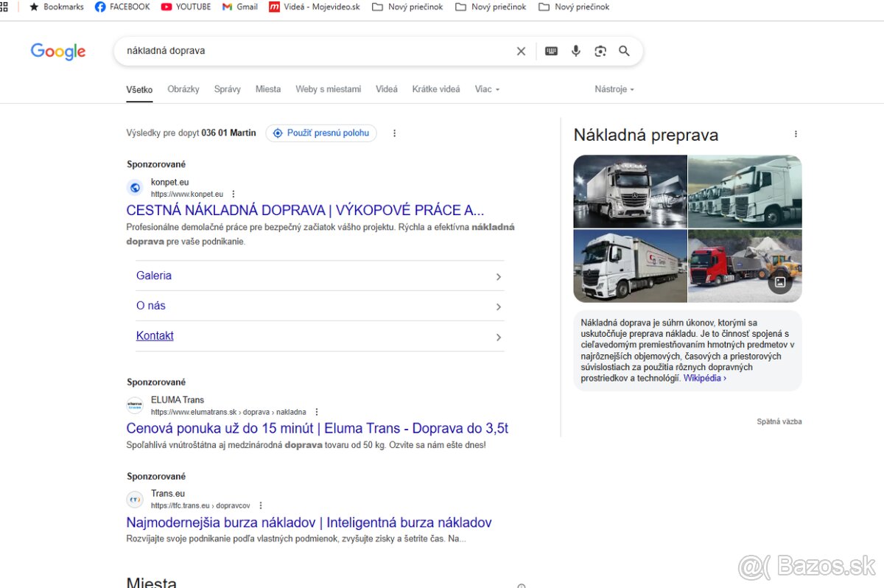Open the Facebook bookmark
The image size is (884, 588).
(122, 7)
